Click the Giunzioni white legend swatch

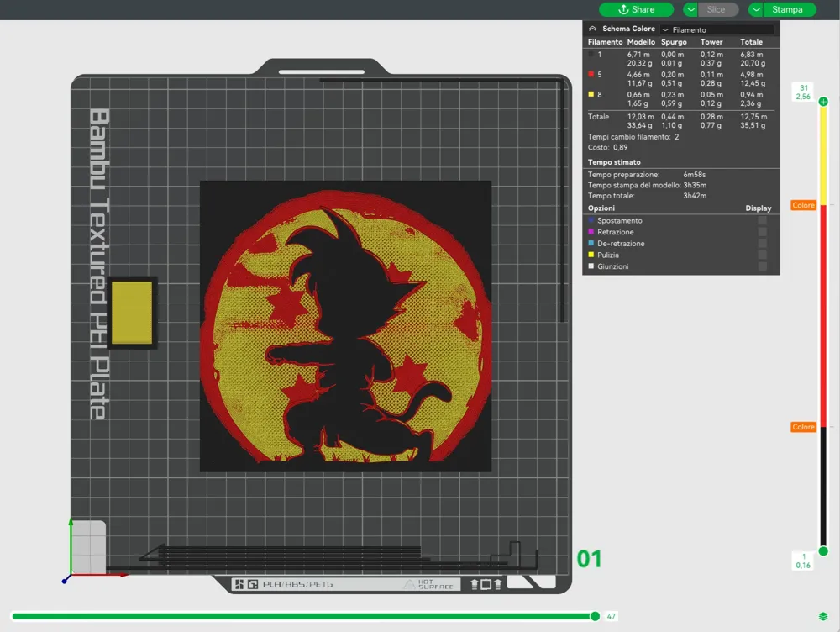click(x=591, y=266)
